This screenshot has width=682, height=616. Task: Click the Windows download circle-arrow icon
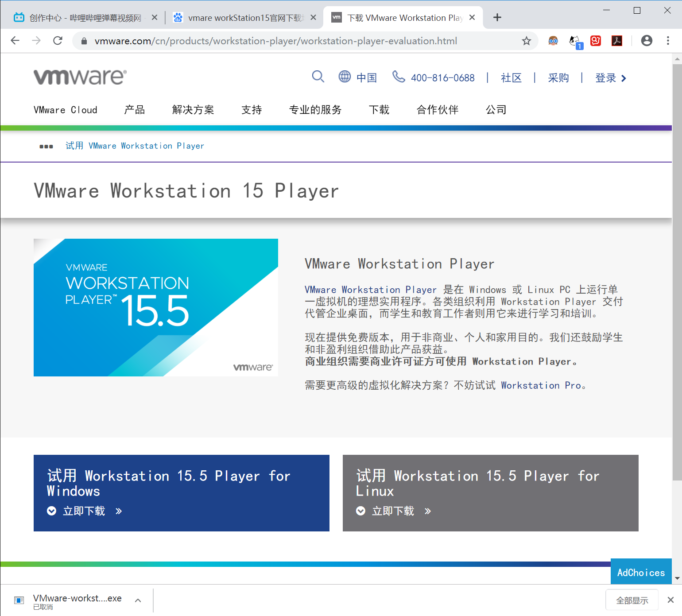51,511
